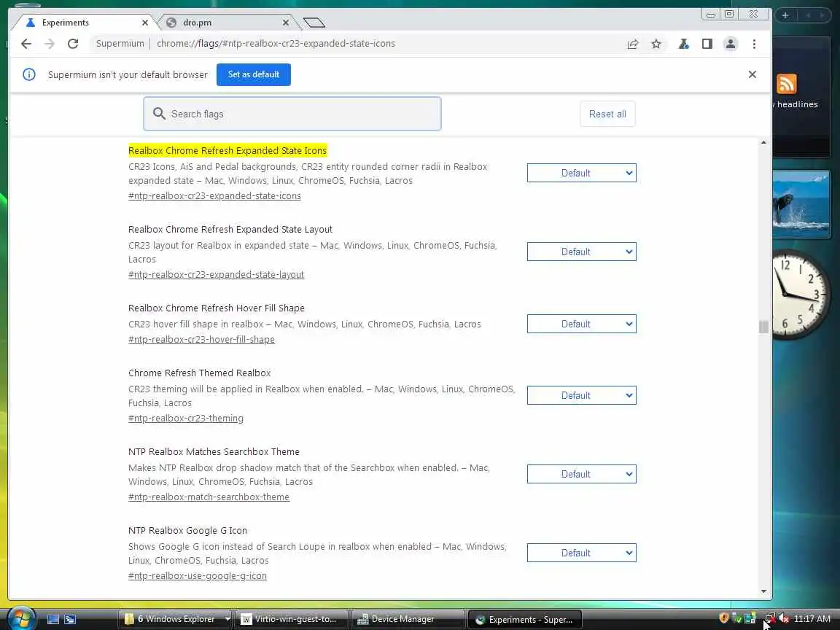The image size is (840, 630).
Task: Click Show Desktop in the quick launch
Action: tap(53, 619)
